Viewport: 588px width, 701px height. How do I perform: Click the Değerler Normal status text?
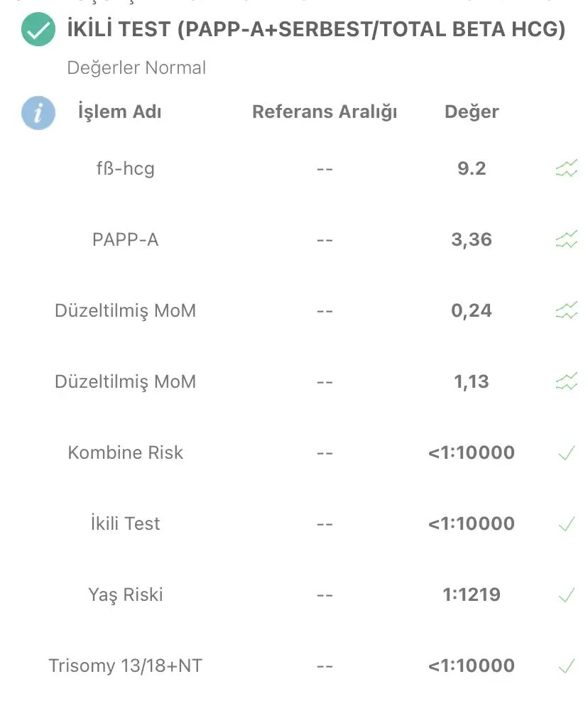click(x=136, y=68)
